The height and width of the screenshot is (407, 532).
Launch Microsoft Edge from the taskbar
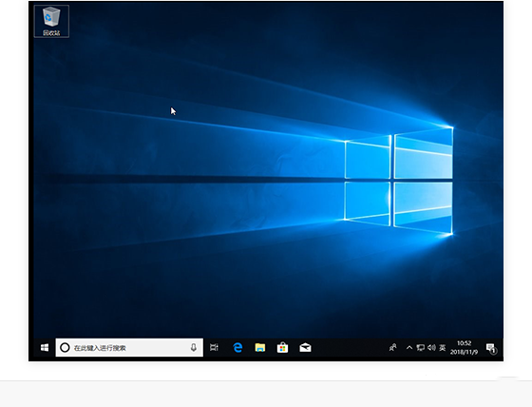pos(237,347)
